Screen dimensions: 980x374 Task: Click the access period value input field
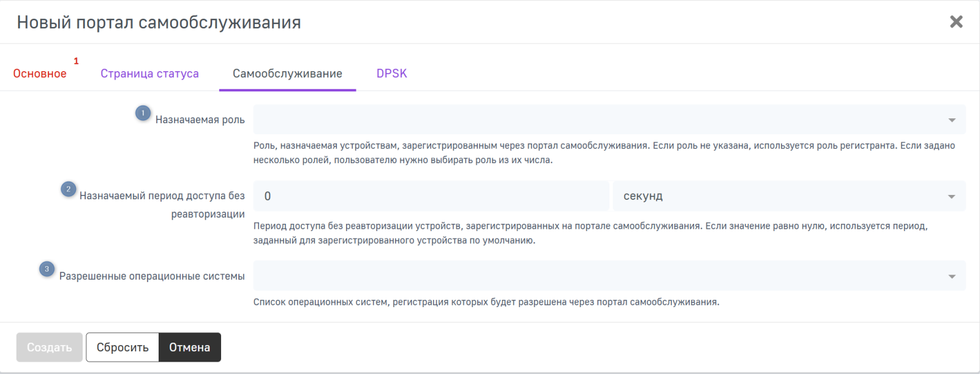tap(431, 196)
